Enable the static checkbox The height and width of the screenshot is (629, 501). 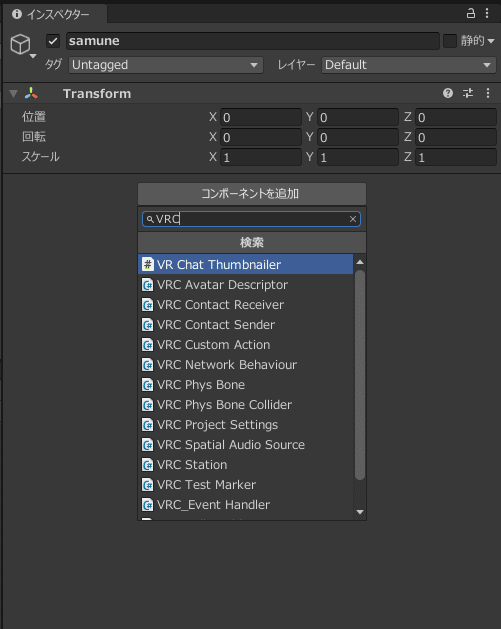click(x=450, y=41)
